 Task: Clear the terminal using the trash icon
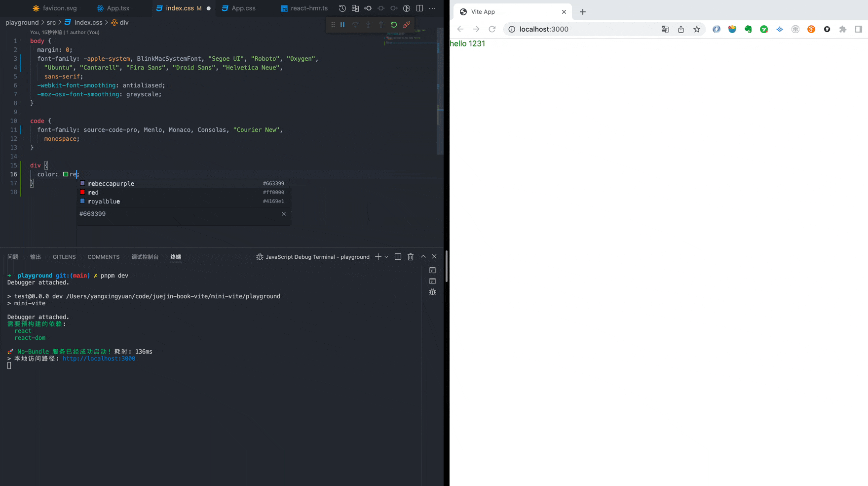(x=411, y=256)
